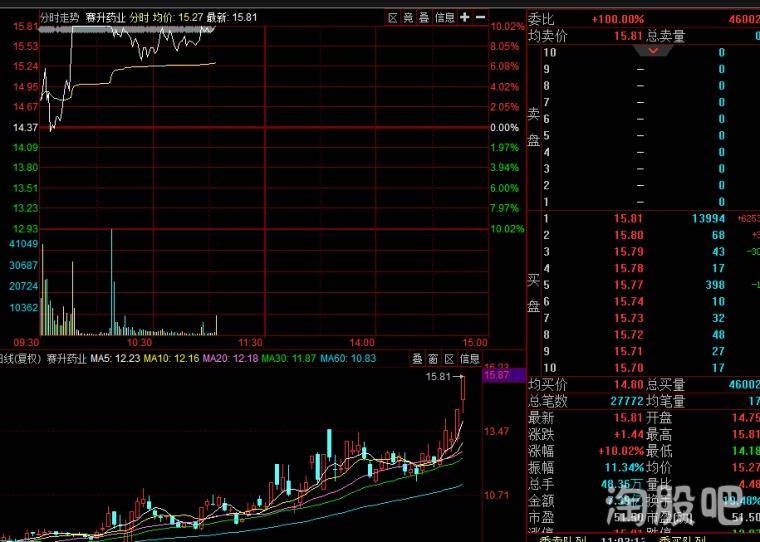The height and width of the screenshot is (542, 760).
Task: Zoom out with the minus icon
Action: pos(480,17)
